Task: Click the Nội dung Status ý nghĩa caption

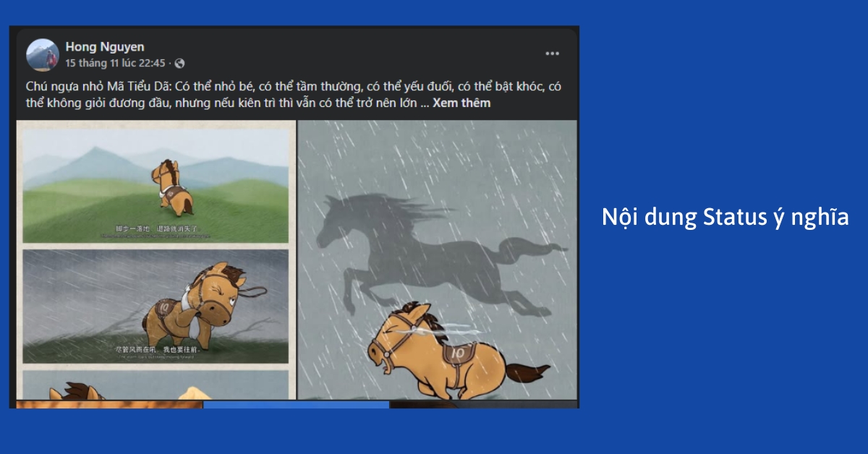Action: pyautogui.click(x=726, y=218)
